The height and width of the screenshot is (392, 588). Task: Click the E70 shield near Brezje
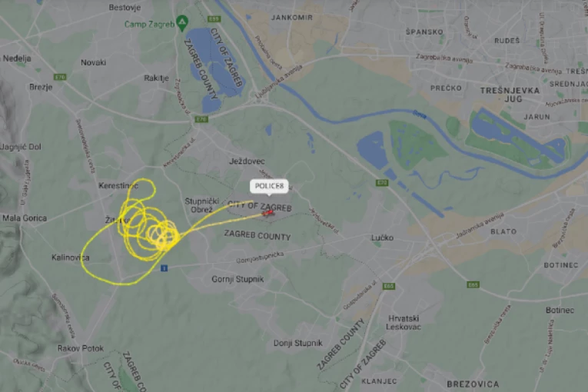click(x=61, y=77)
